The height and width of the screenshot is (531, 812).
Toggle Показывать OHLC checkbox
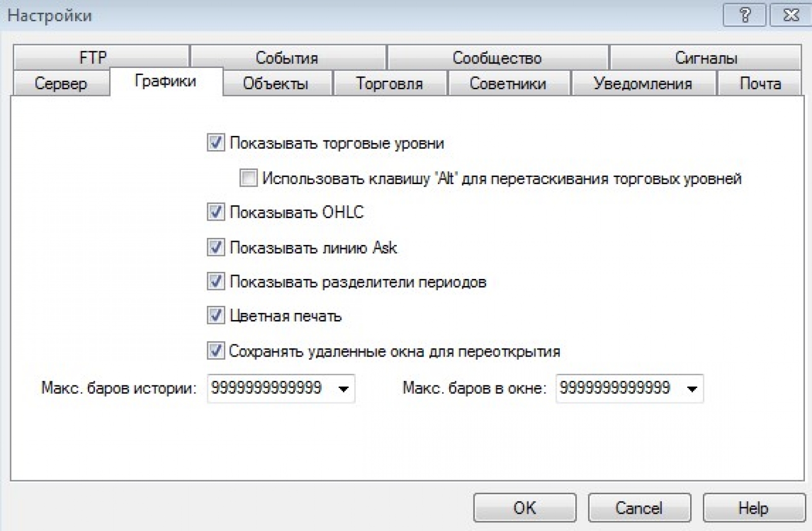pyautogui.click(x=216, y=212)
